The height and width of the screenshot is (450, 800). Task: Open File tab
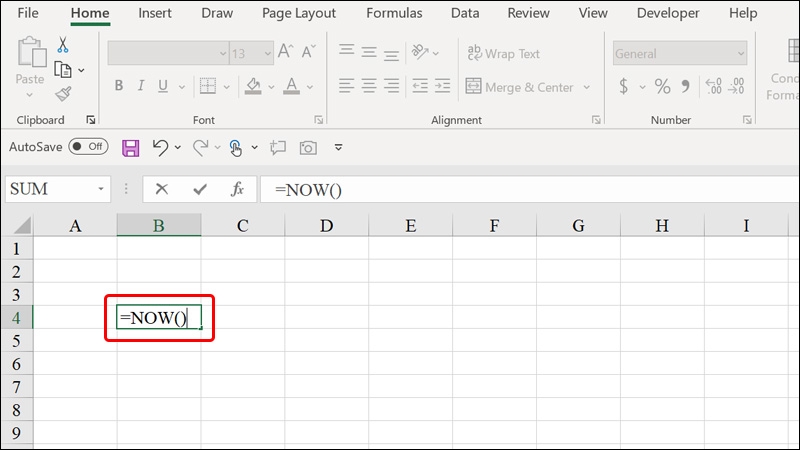28,13
